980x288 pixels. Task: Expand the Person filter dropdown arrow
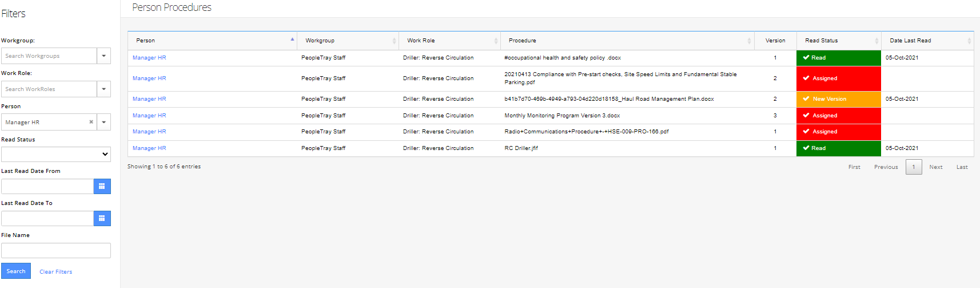coord(103,122)
